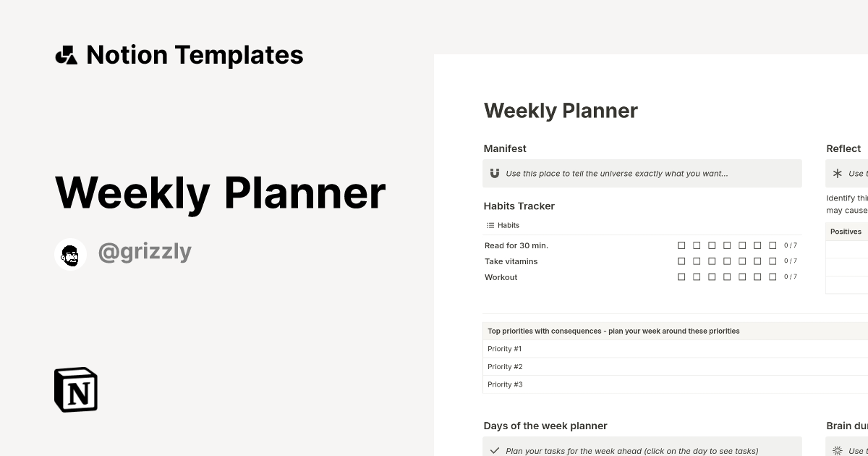The height and width of the screenshot is (456, 868).
Task: Select the Priority #3 table cell
Action: (x=505, y=384)
